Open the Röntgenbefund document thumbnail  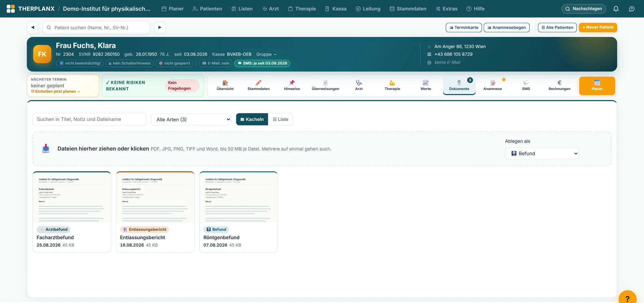click(x=238, y=198)
